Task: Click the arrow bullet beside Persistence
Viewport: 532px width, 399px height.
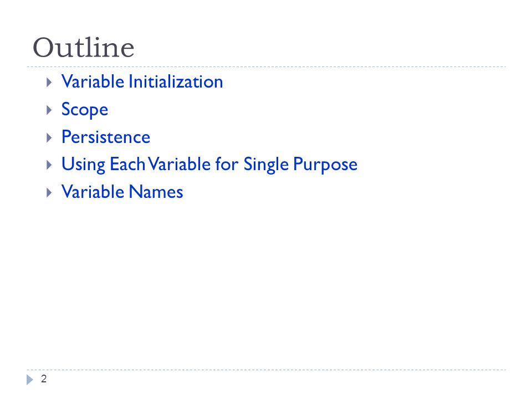Action: click(x=49, y=137)
